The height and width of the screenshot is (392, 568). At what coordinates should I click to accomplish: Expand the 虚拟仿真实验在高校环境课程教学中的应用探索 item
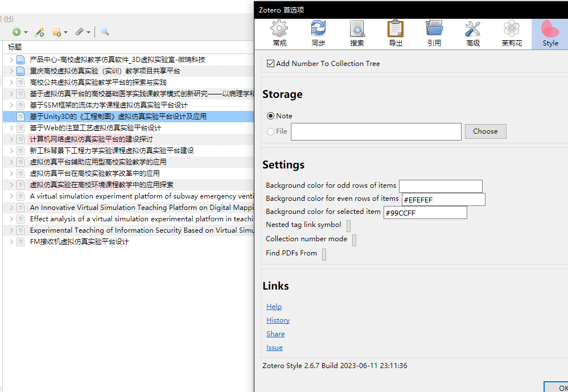coord(11,185)
